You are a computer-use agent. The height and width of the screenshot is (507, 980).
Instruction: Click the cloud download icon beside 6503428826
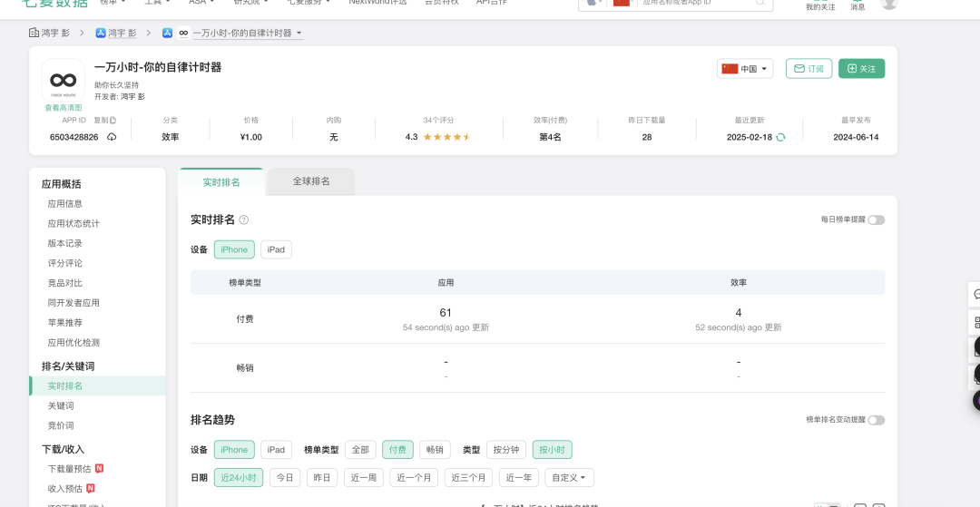(112, 137)
